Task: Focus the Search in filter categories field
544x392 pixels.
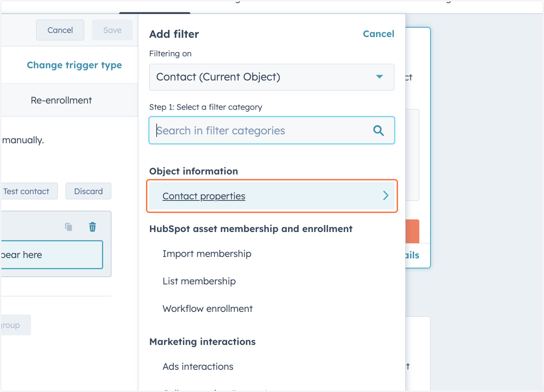Action: (x=272, y=131)
